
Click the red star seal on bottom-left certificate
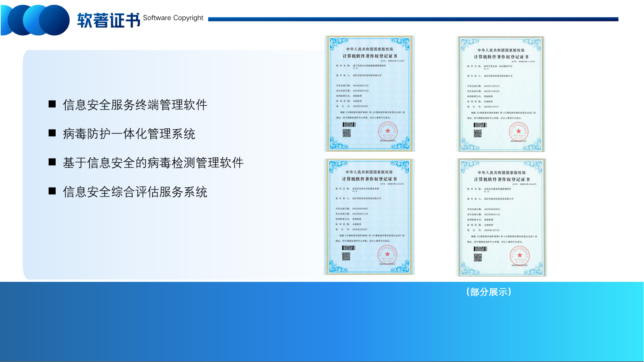click(x=387, y=254)
